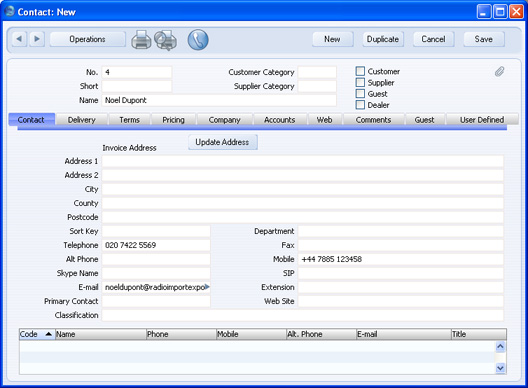528x388 pixels.
Task: Open the Comments tab
Action: click(373, 120)
